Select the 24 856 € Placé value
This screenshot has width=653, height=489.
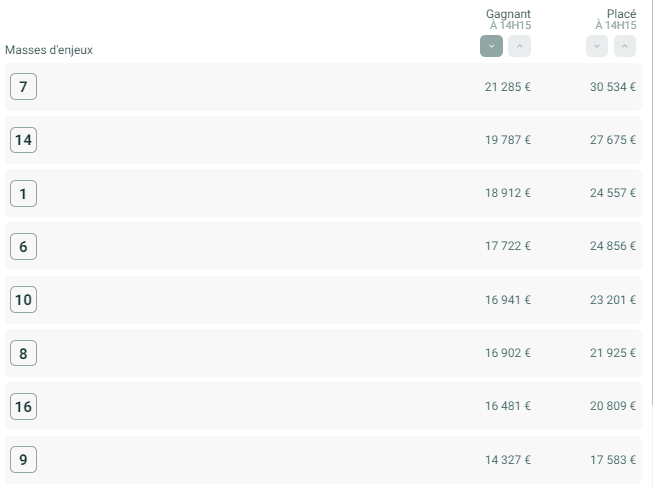tap(613, 246)
